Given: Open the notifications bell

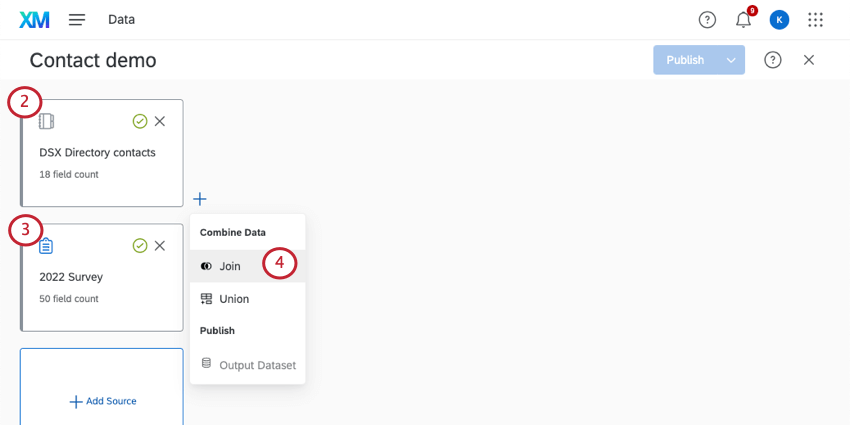Looking at the screenshot, I should tap(743, 20).
